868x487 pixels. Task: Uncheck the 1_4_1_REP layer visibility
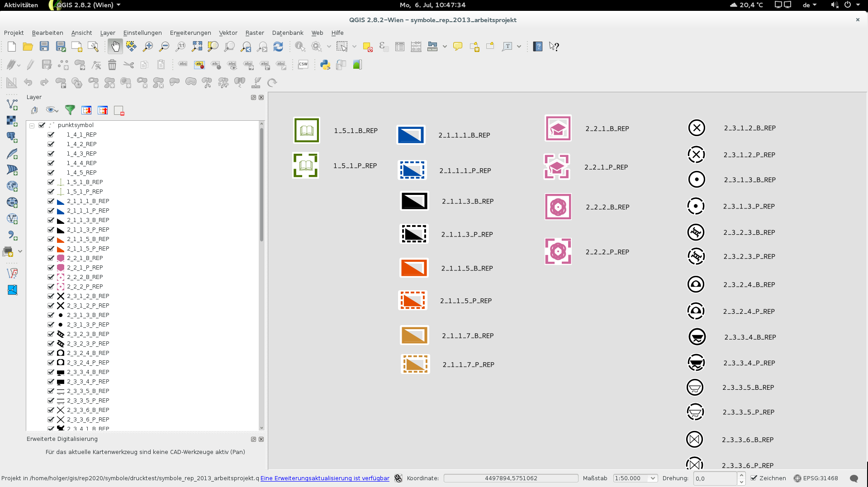(51, 135)
